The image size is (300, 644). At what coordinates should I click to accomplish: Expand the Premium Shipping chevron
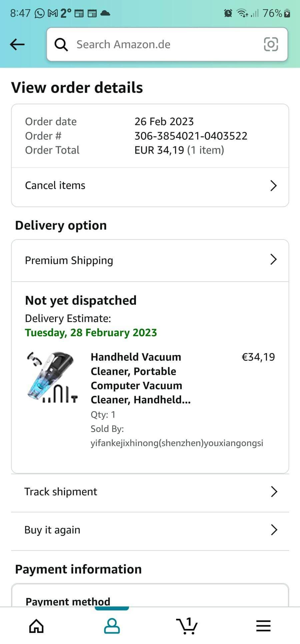click(x=273, y=259)
